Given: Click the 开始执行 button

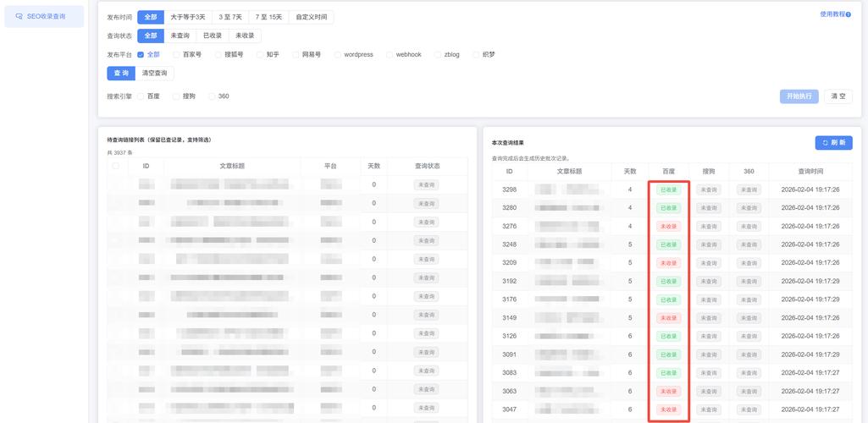Looking at the screenshot, I should point(799,96).
